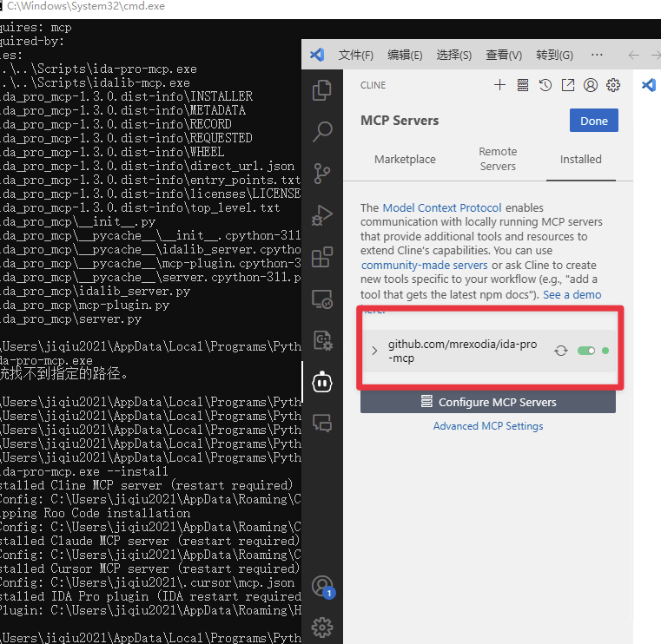Switch to the Remote Servers tab
Image resolution: width=661 pixels, height=644 pixels.
[498, 159]
